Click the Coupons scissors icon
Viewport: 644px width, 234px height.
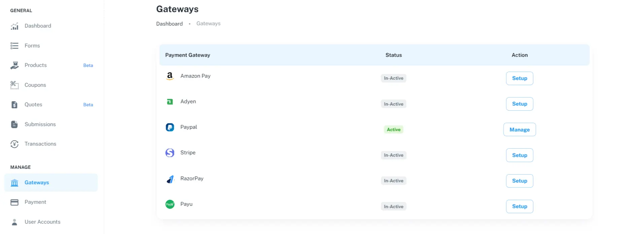[x=14, y=85]
